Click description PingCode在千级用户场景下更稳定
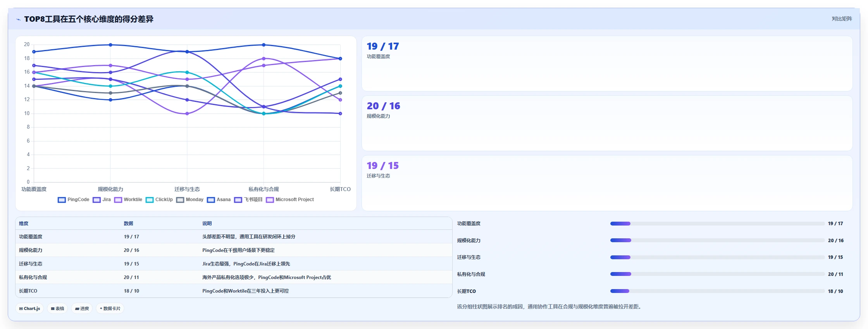This screenshot has width=868, height=329. [x=238, y=250]
